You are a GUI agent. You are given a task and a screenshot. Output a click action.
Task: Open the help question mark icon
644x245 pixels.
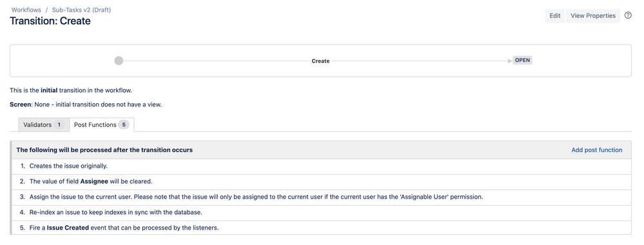628,15
